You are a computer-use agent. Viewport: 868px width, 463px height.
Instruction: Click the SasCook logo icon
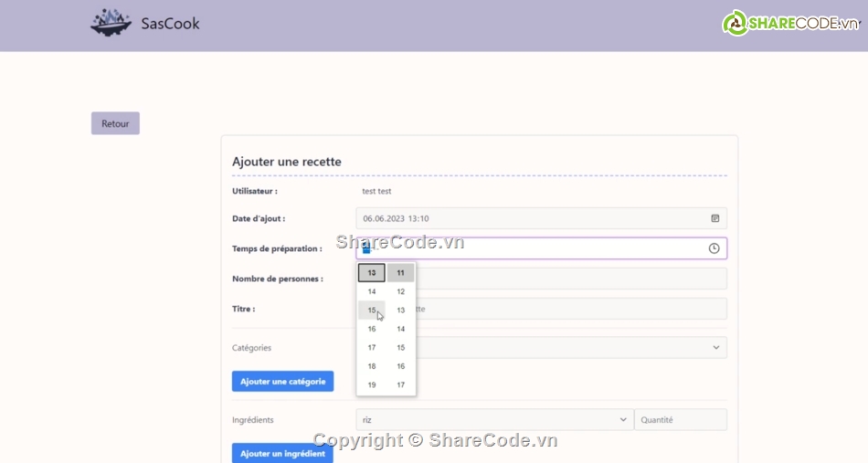point(111,23)
